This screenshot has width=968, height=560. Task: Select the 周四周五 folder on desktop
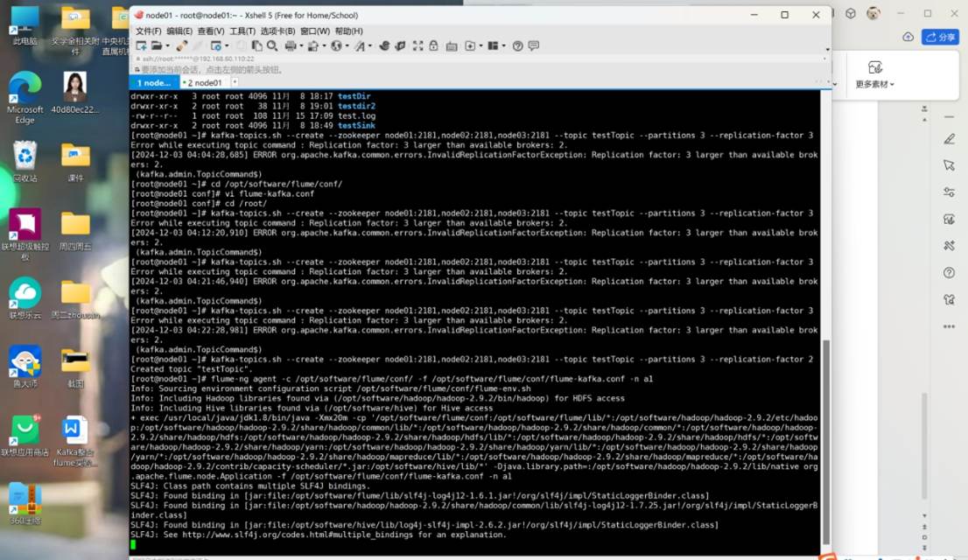pos(75,230)
